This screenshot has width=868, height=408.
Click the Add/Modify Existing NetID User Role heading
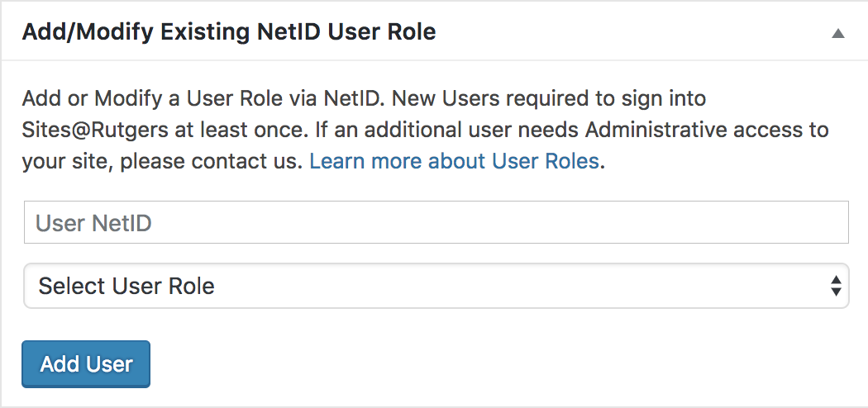229,33
